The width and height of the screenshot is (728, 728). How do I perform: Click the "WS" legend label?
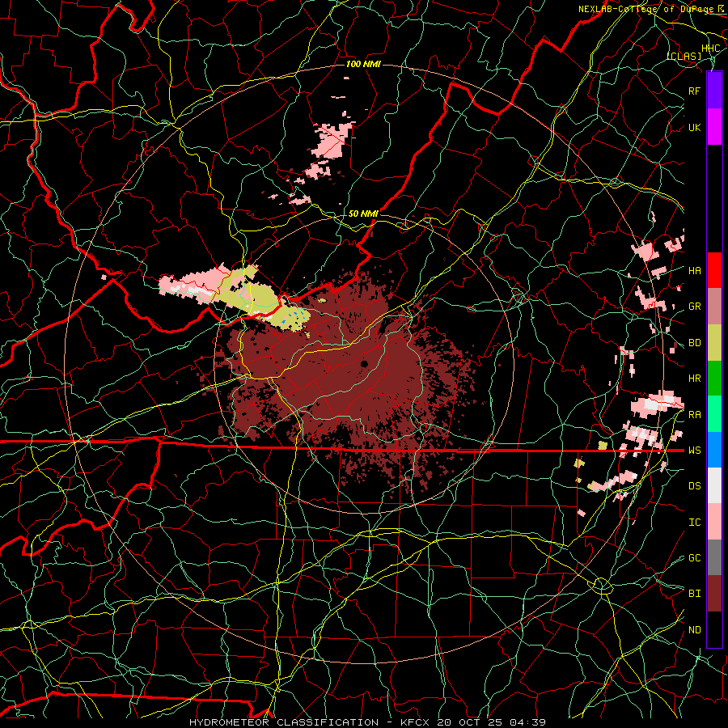coord(694,451)
